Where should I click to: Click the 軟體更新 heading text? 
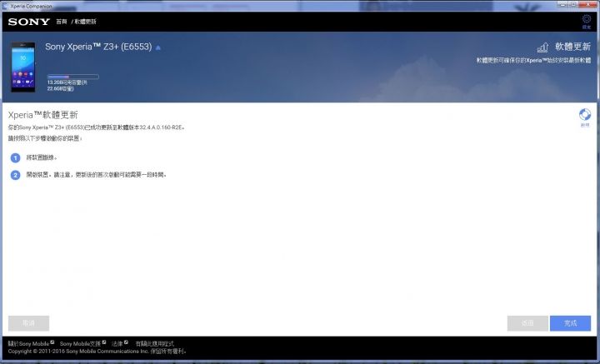click(x=572, y=47)
